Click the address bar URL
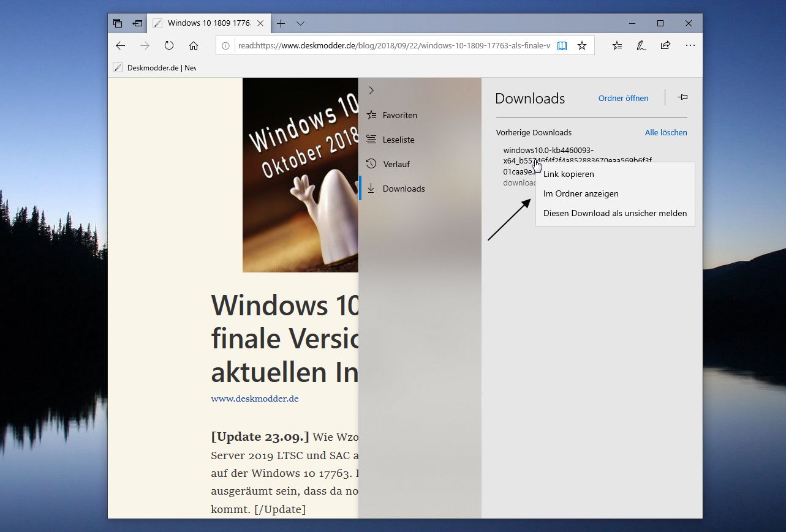 click(x=394, y=45)
